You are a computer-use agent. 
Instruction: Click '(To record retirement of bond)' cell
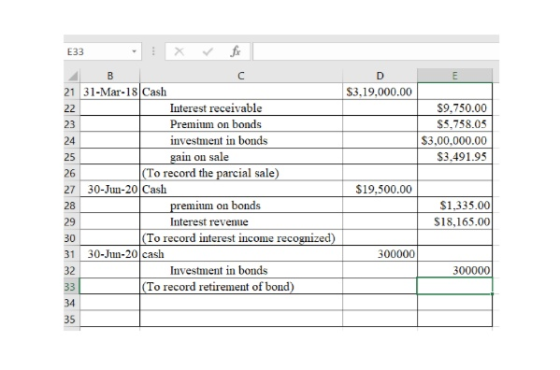point(241,286)
